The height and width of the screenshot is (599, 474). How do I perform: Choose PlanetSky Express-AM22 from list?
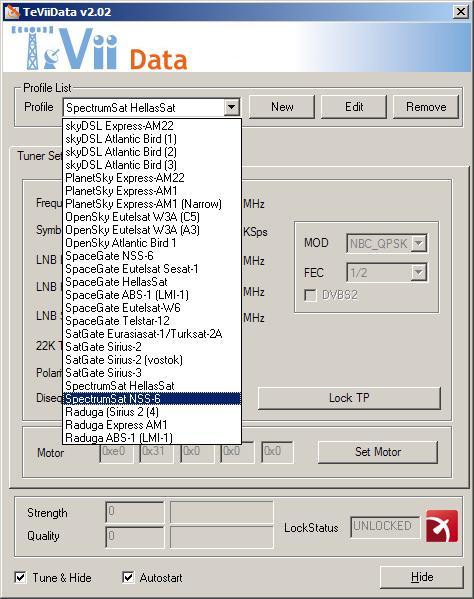click(152, 178)
